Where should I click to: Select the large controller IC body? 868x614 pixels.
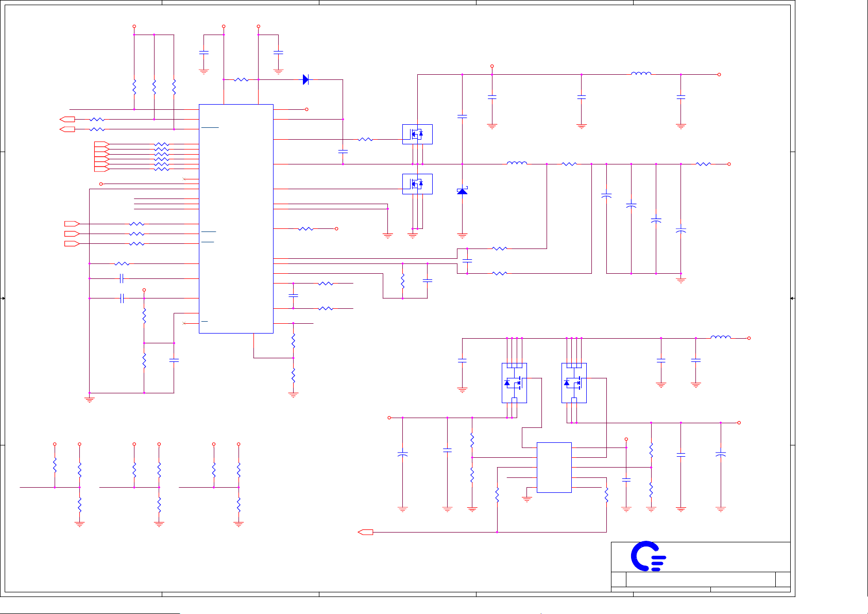[236, 219]
